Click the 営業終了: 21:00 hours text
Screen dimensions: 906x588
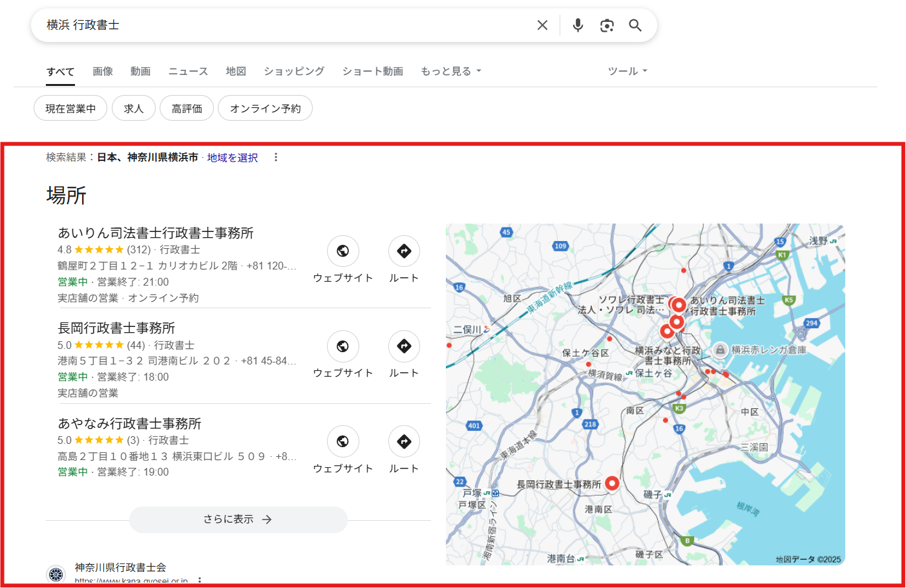point(132,282)
